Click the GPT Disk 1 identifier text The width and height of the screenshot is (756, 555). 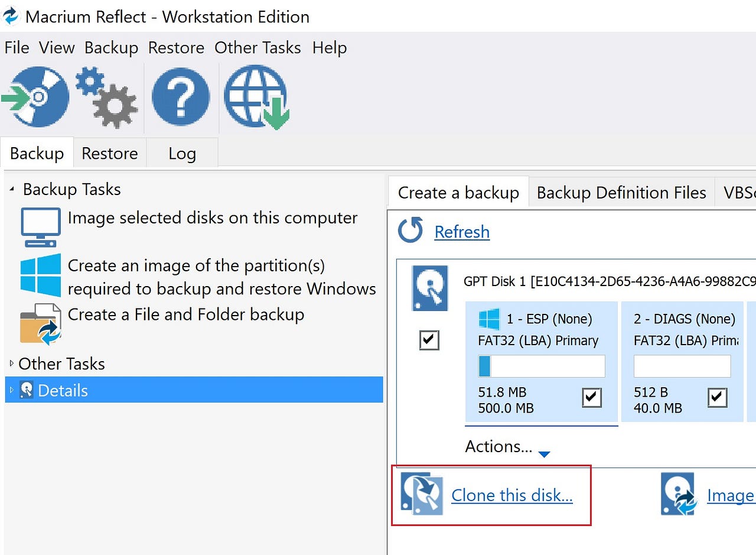pyautogui.click(x=610, y=281)
